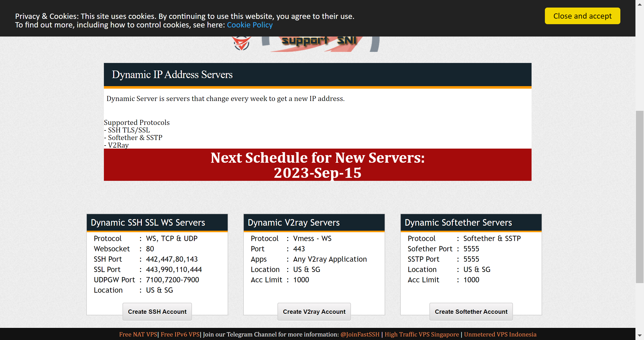Click the Next Schedule red banner

tap(317, 165)
